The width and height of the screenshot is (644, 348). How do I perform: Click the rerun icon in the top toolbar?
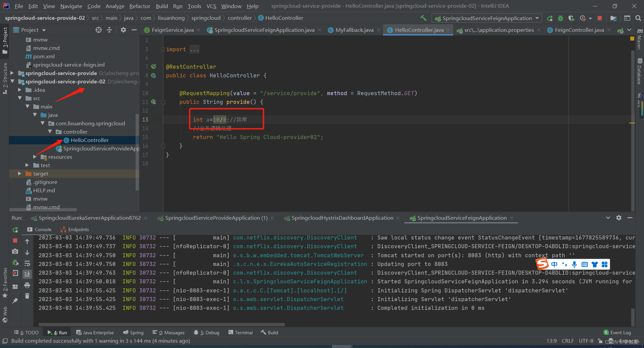click(x=550, y=18)
